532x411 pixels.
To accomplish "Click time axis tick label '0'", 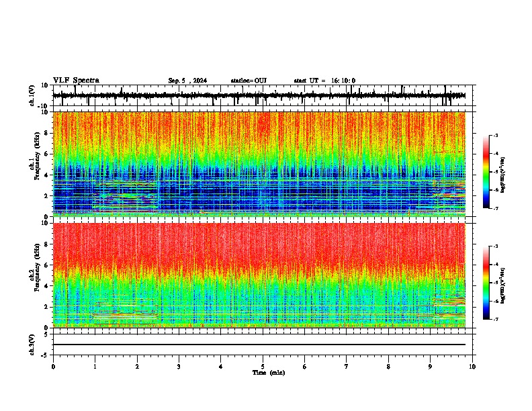I will click(53, 367).
